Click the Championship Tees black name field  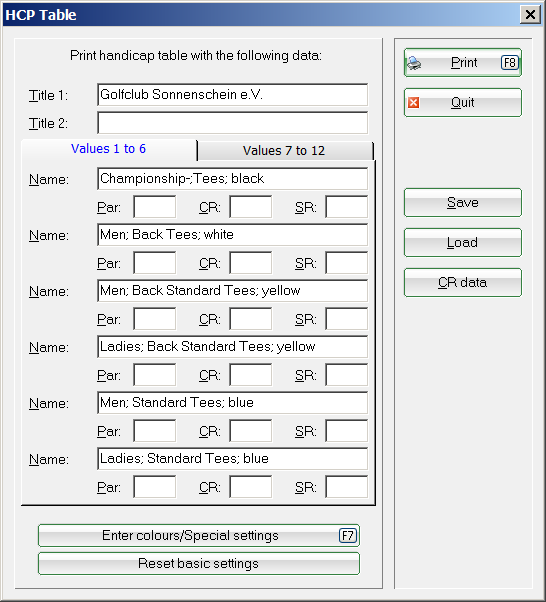pyautogui.click(x=232, y=179)
